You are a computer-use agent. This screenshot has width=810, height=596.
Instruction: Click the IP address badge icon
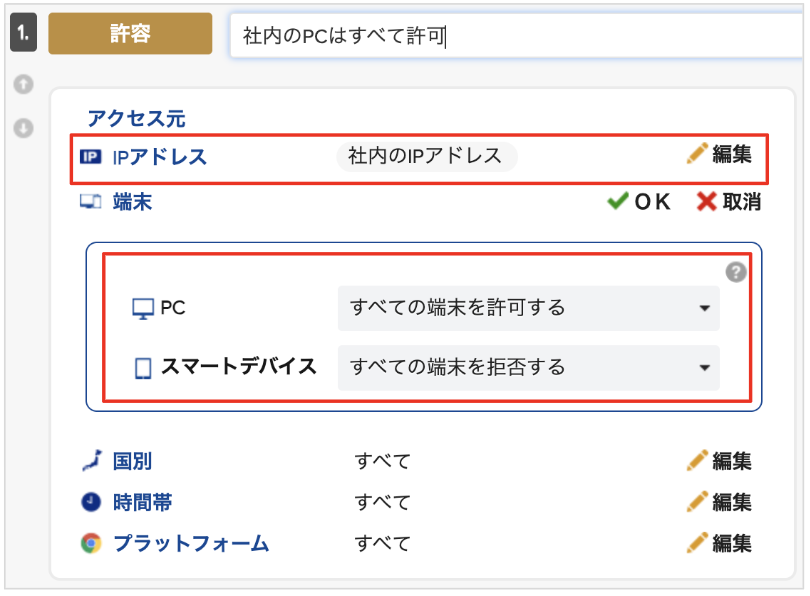click(x=90, y=156)
